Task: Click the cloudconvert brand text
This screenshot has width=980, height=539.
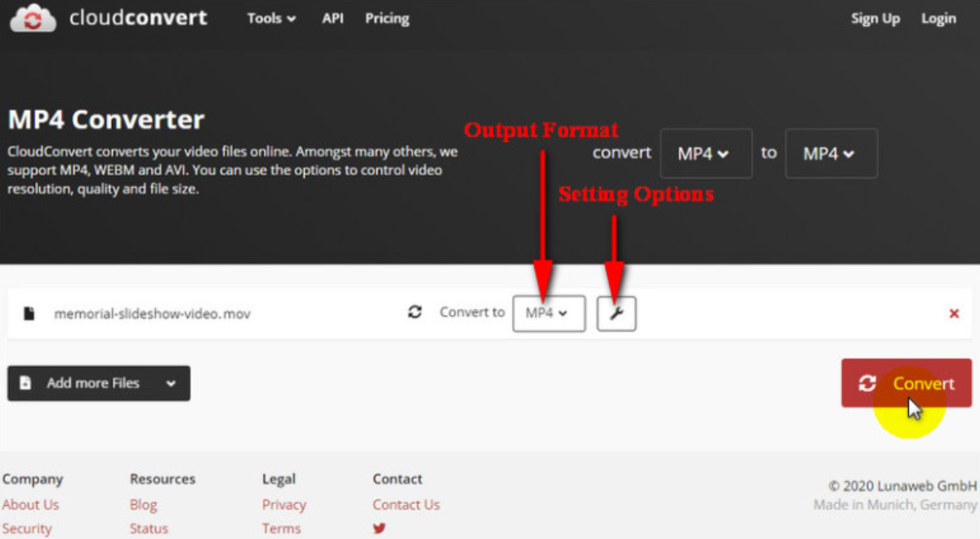Action: [x=138, y=17]
